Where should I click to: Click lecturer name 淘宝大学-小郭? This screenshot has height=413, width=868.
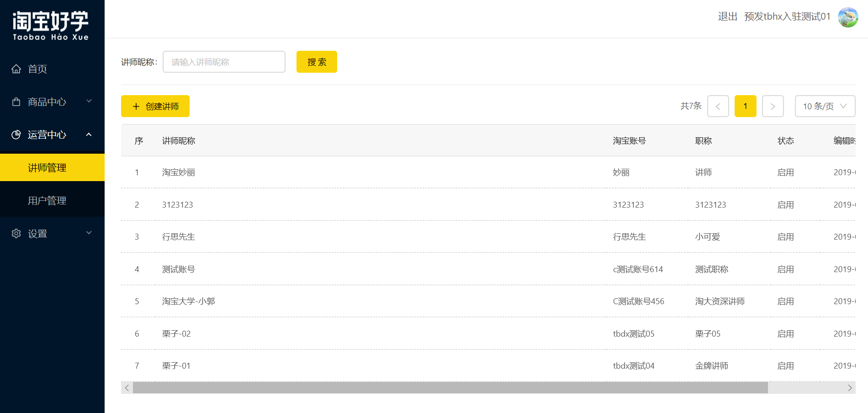click(x=189, y=301)
